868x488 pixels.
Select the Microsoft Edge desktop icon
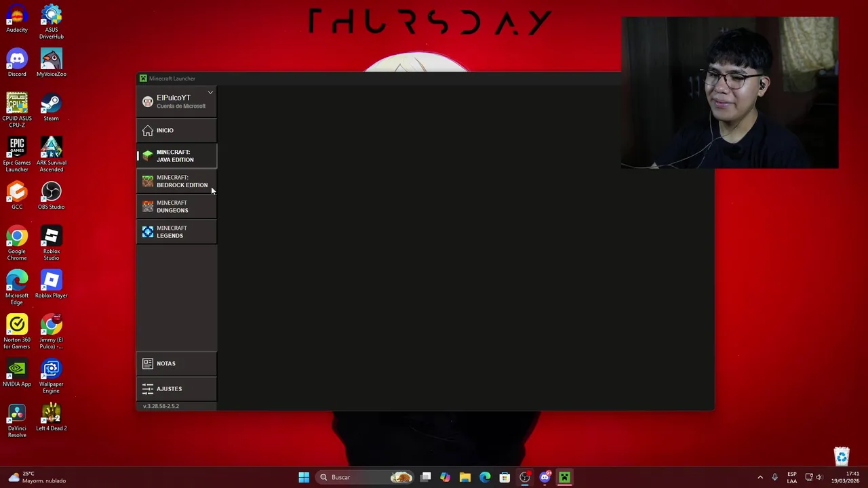[x=17, y=287]
